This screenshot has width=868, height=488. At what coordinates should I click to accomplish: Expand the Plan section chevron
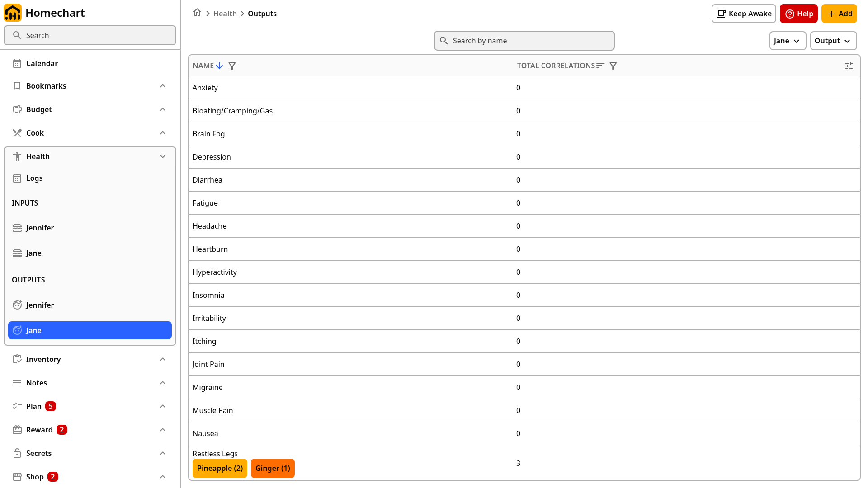click(163, 406)
